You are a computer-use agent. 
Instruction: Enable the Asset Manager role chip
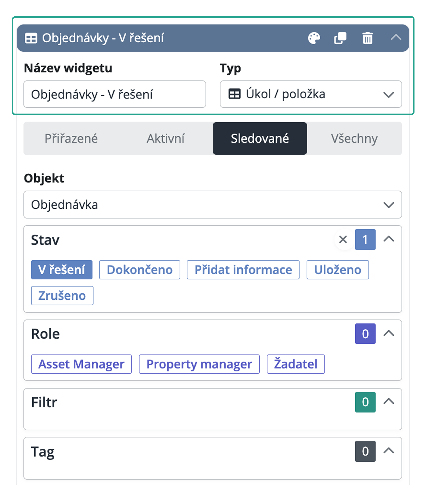point(81,364)
